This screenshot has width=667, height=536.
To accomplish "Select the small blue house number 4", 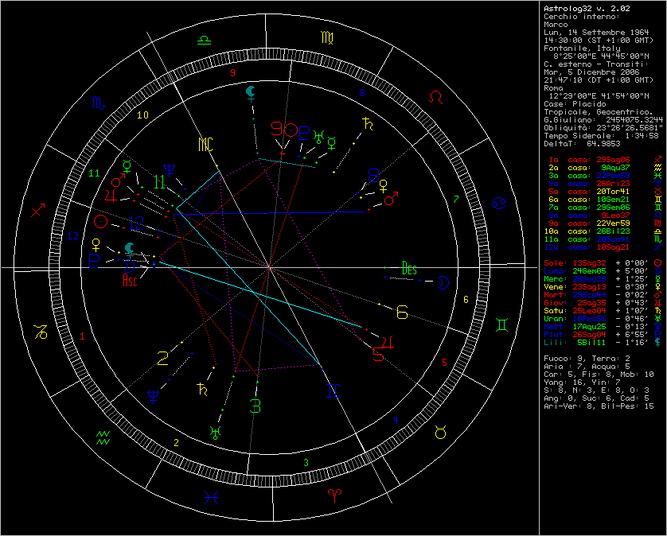I will (x=396, y=420).
